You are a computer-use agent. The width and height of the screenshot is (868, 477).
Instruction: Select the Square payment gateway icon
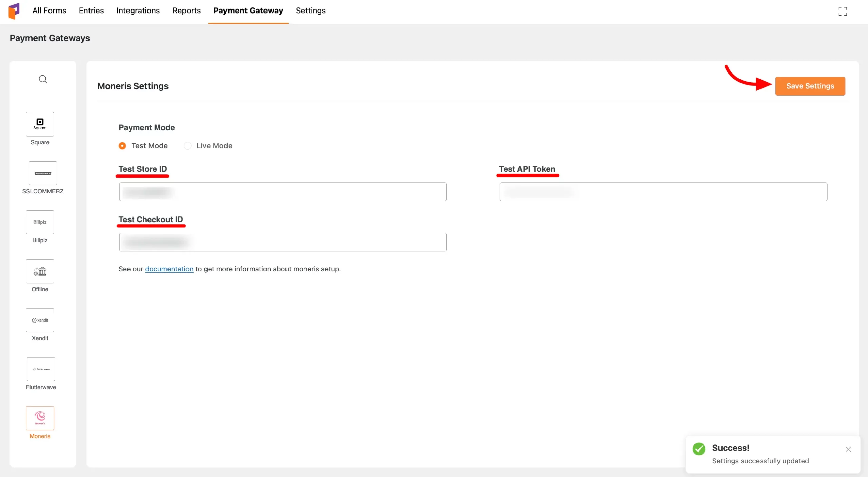point(40,124)
